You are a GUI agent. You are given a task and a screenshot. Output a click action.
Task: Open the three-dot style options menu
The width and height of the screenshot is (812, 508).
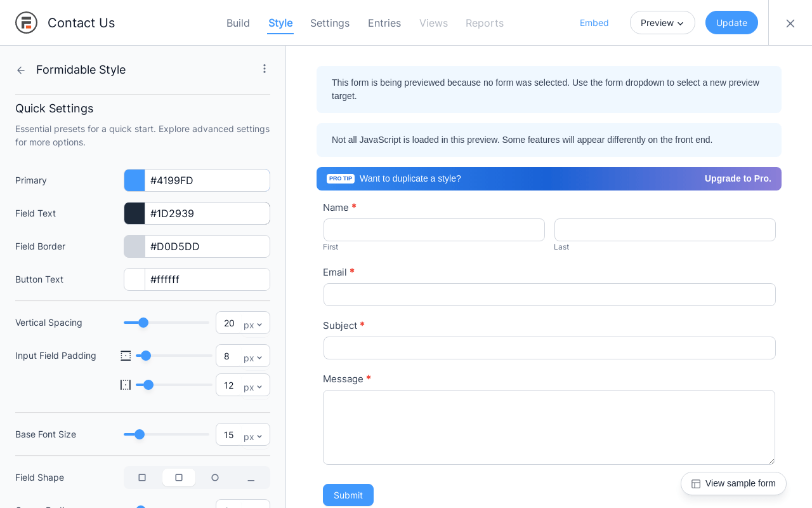tap(265, 69)
